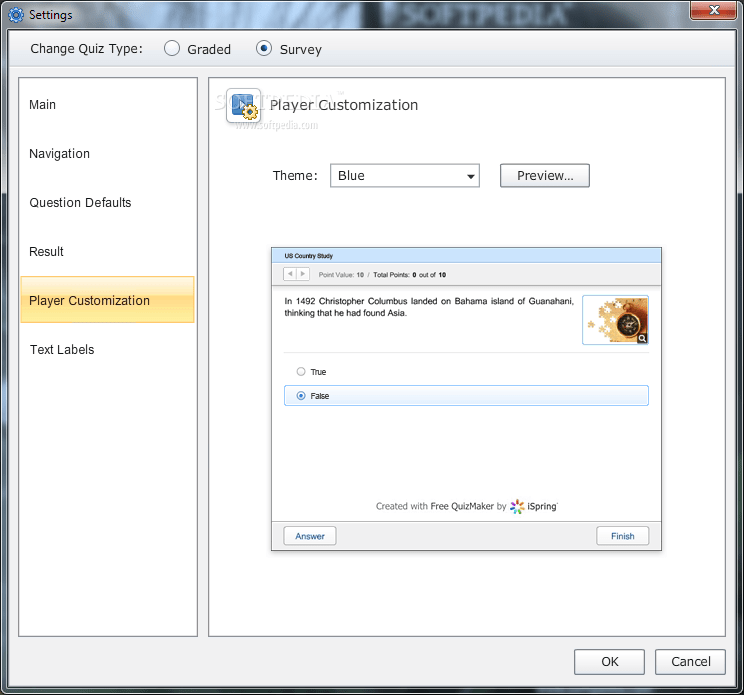Close the Settings window
Screen dimensions: 744x695
click(x=714, y=10)
